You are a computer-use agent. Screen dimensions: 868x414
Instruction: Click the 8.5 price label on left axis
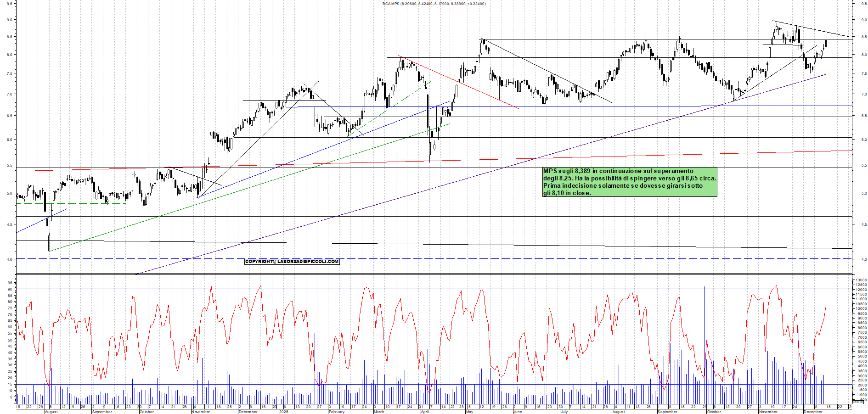point(9,37)
